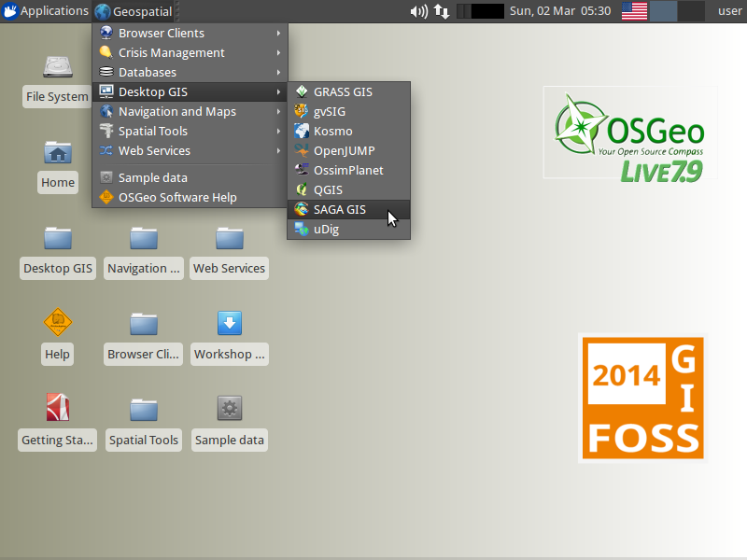
Task: Click the black system load monitor
Action: point(480,11)
